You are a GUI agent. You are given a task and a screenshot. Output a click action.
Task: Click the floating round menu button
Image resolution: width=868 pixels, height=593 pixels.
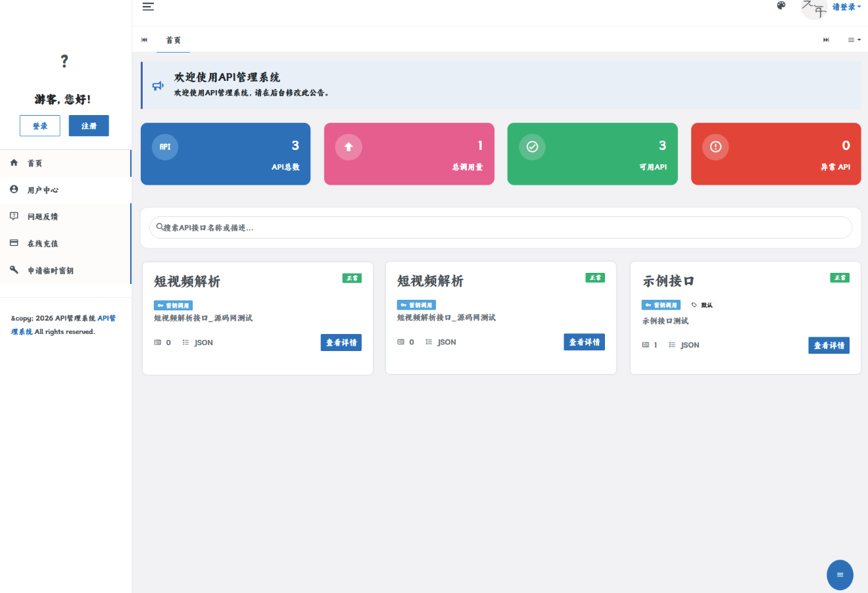840,575
